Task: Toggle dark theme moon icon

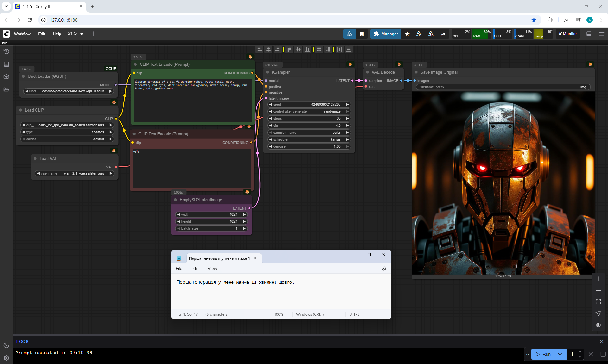Action: (x=6, y=345)
